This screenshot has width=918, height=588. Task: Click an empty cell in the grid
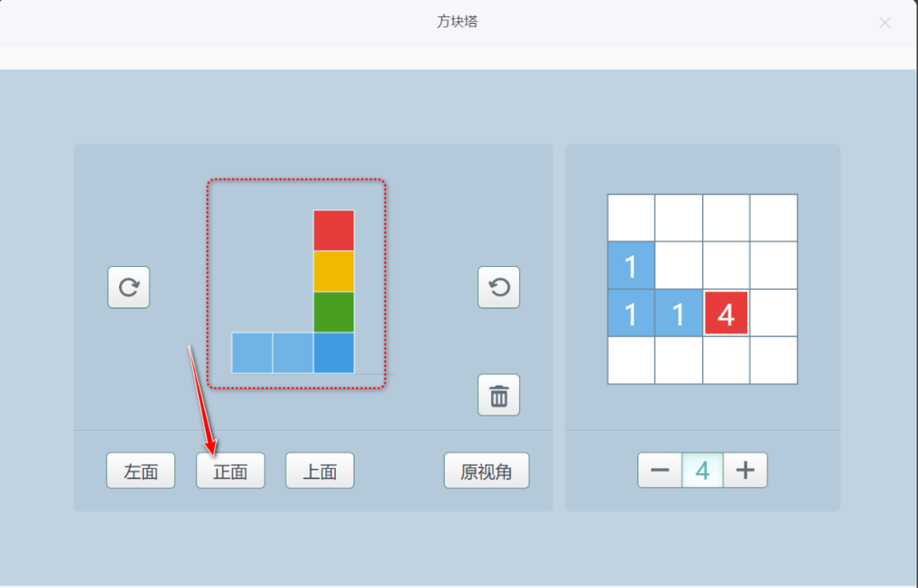coord(773,217)
